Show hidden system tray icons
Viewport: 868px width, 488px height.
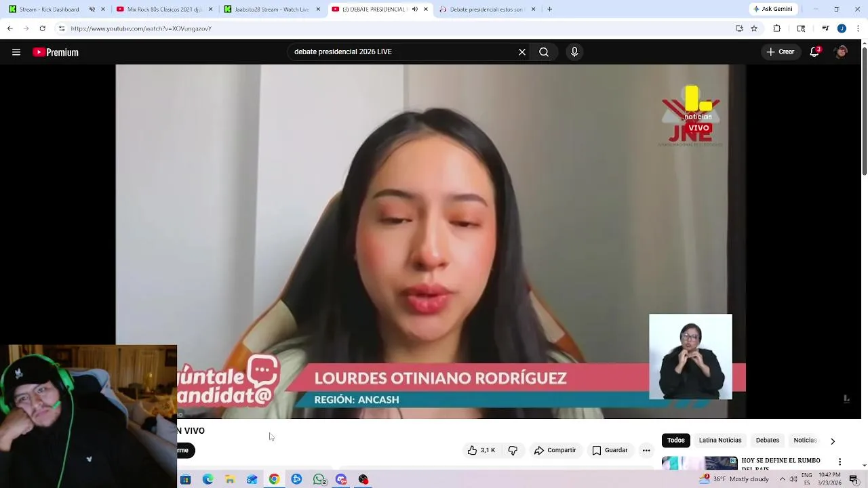783,479
